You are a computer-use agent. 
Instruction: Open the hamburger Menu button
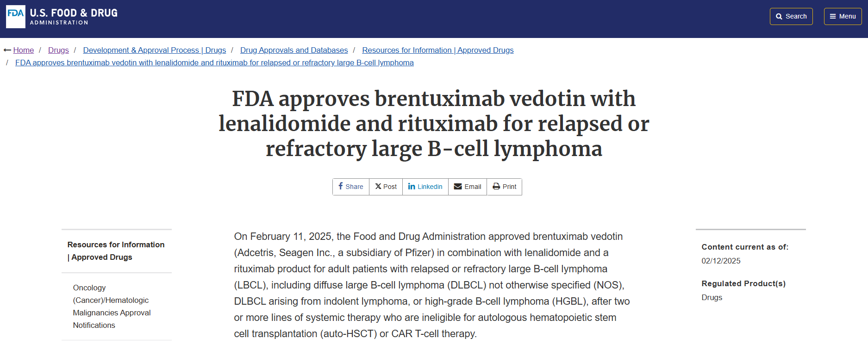pyautogui.click(x=843, y=16)
